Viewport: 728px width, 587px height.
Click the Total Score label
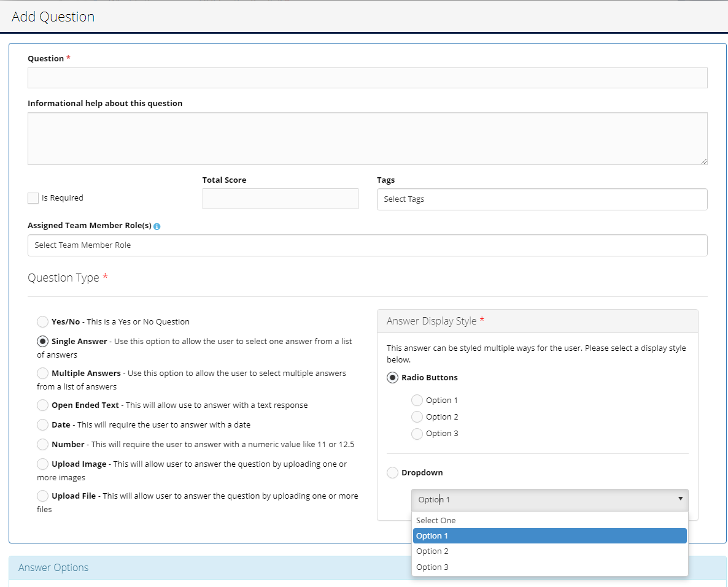(224, 180)
